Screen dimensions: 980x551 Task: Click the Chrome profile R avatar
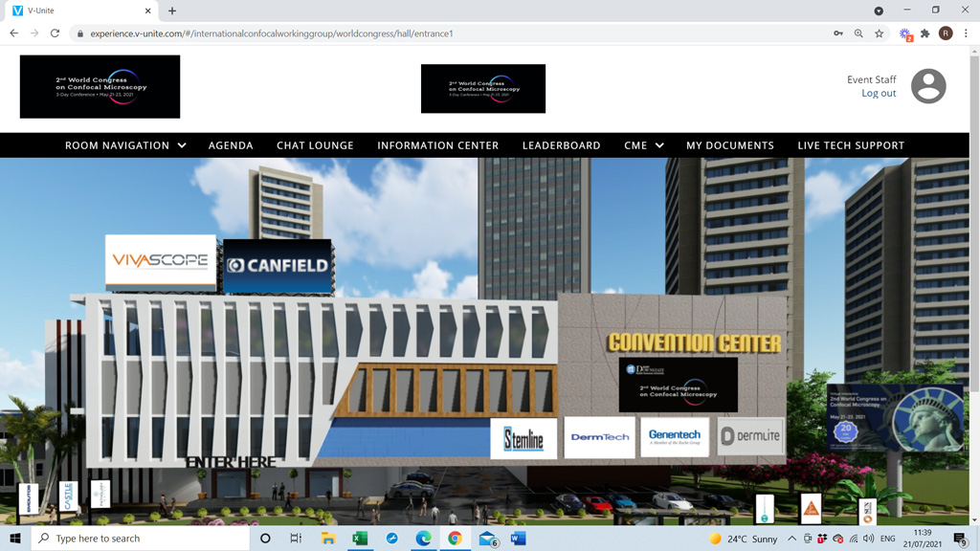pyautogui.click(x=946, y=33)
